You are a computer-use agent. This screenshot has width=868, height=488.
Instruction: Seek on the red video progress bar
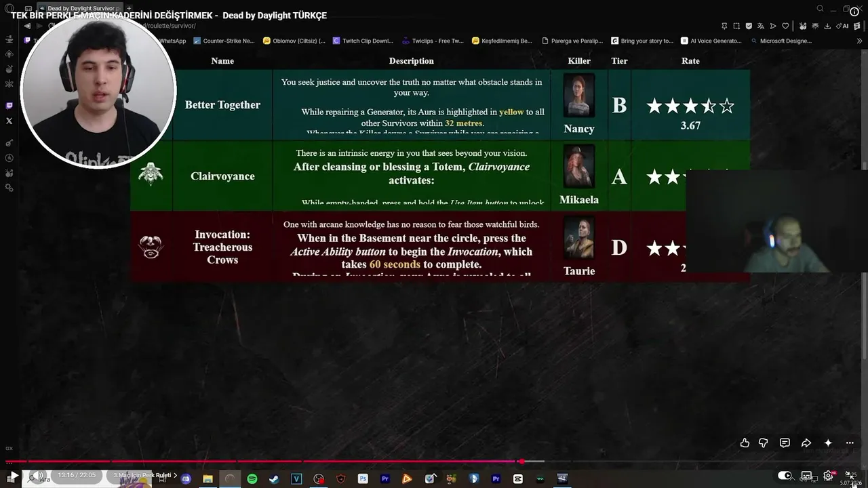pyautogui.click(x=274, y=462)
